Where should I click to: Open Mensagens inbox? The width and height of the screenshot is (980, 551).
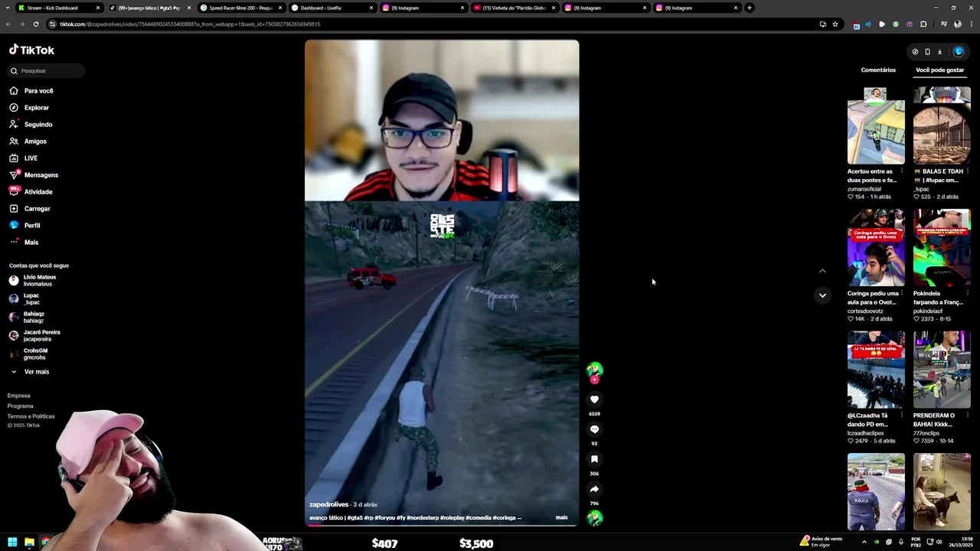pyautogui.click(x=41, y=175)
